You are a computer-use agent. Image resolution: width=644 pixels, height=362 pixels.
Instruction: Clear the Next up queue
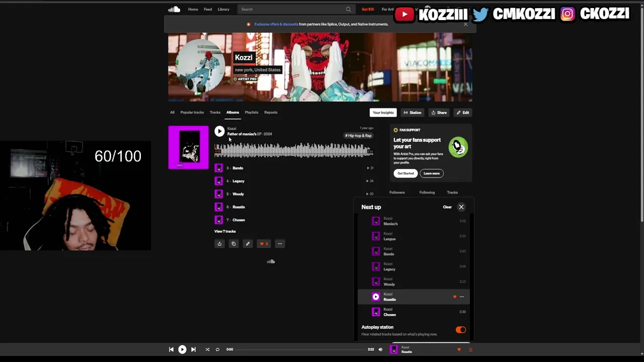pyautogui.click(x=447, y=207)
